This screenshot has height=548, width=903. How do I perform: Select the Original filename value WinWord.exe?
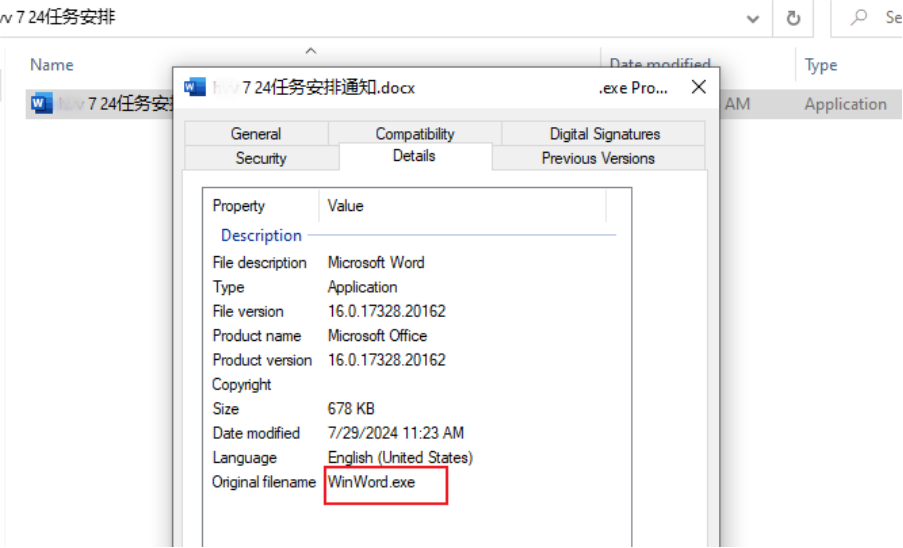[371, 482]
